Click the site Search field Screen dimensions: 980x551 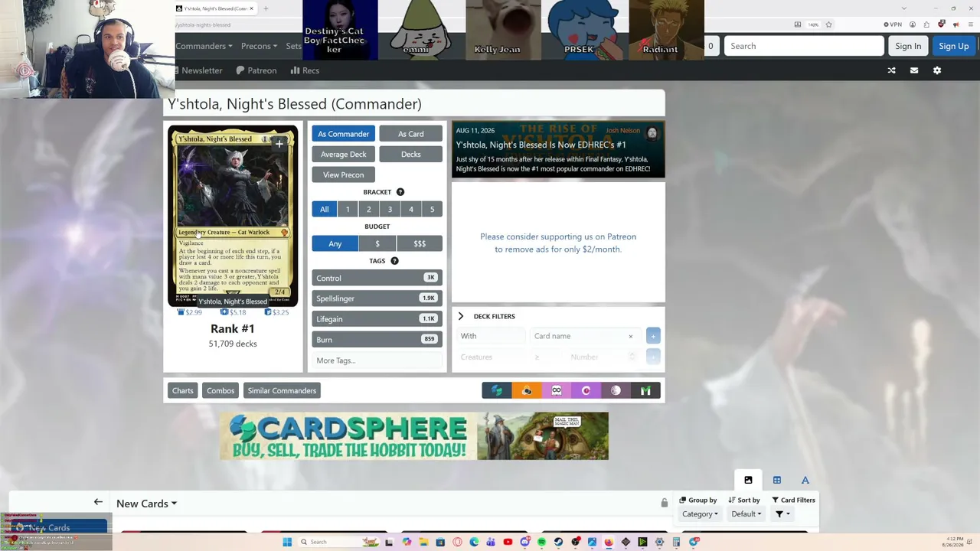point(804,46)
